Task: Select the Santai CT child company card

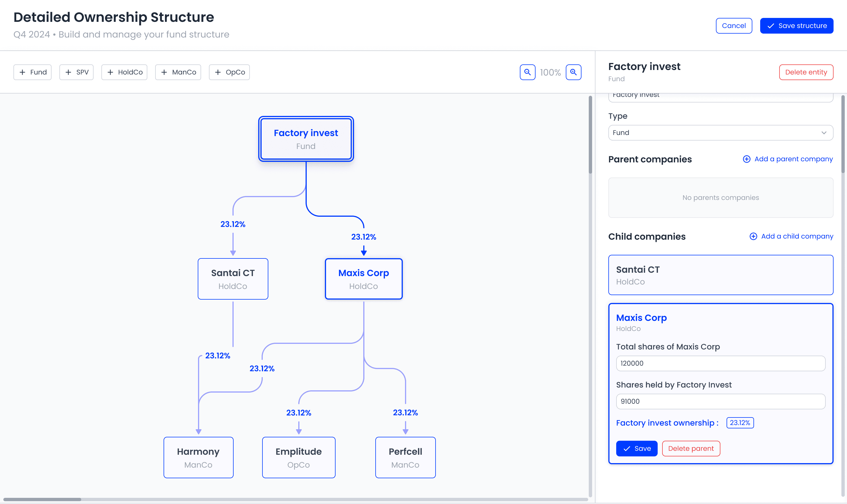Action: tap(720, 275)
